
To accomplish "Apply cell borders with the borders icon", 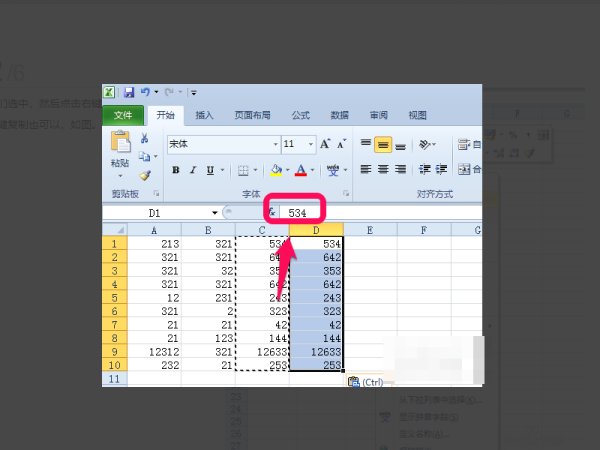I will coord(243,170).
